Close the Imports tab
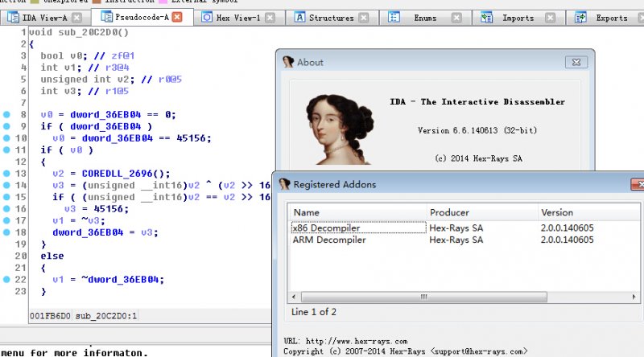 [550, 18]
